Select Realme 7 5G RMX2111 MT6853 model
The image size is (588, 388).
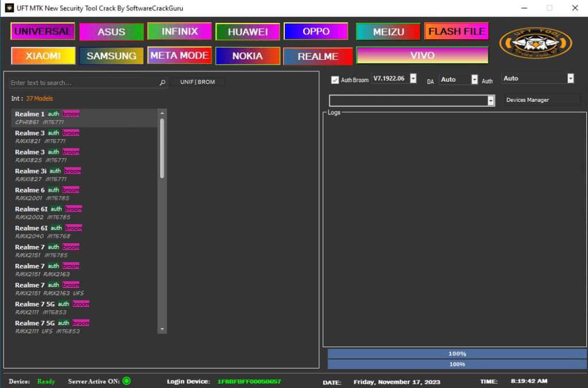tap(85, 308)
